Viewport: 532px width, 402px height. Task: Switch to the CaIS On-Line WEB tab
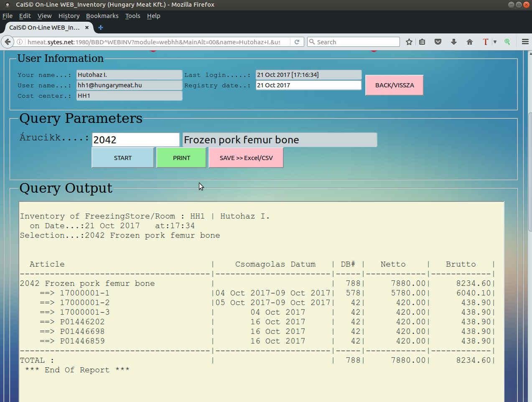46,28
